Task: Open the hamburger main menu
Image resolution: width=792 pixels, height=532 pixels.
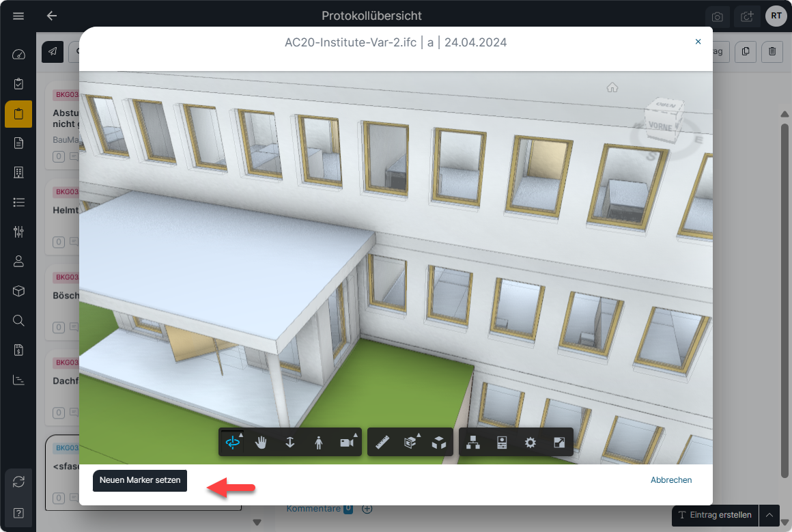Action: coord(18,16)
